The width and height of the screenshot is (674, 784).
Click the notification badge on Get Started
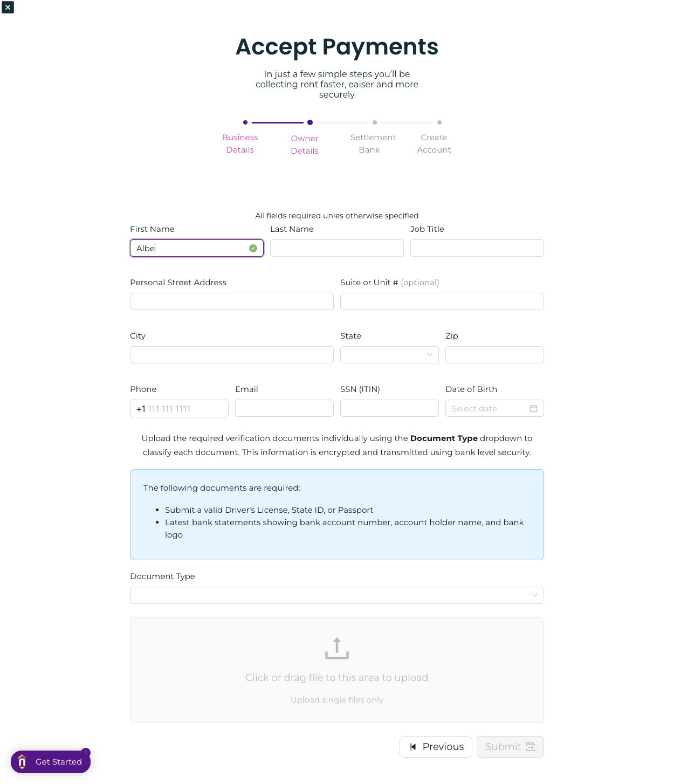(86, 753)
